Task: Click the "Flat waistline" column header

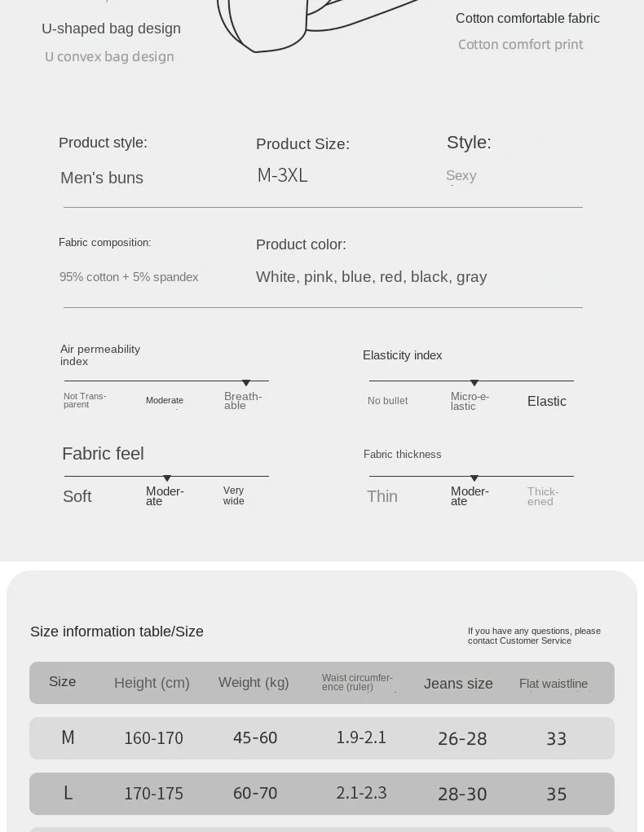Action: click(554, 684)
